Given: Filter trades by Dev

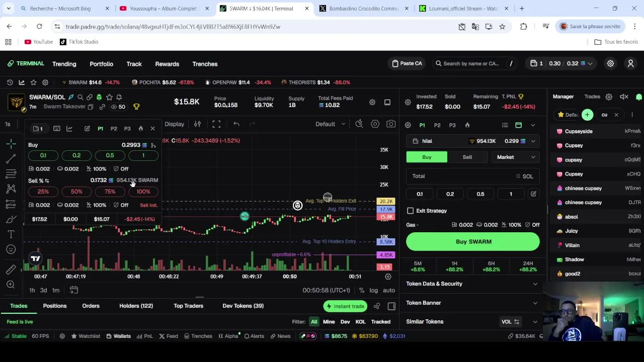Looking at the screenshot, I should [345, 322].
